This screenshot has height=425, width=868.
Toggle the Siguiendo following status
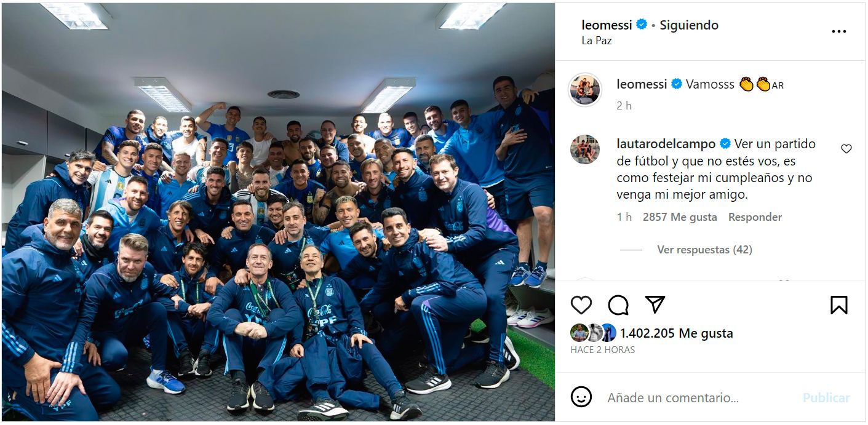(689, 25)
